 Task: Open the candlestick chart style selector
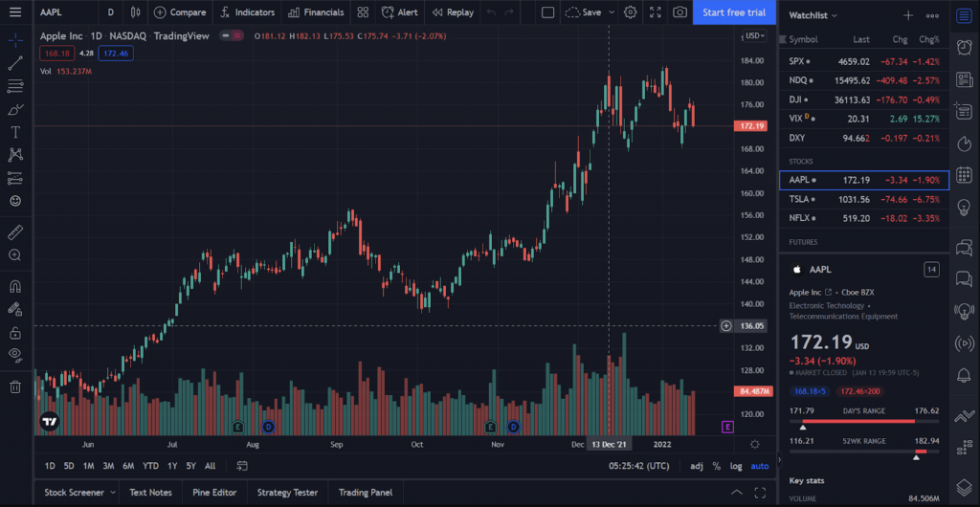coord(136,12)
